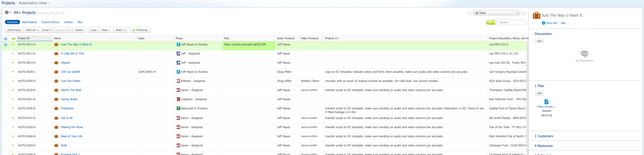Click Add under Discussions
This screenshot has height=155, width=644.
[x=539, y=41]
